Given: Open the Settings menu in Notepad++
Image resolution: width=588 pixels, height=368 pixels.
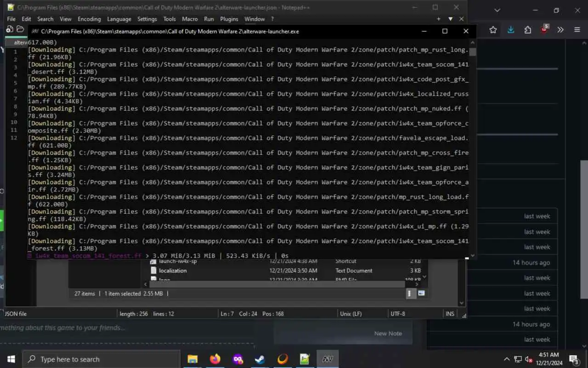Looking at the screenshot, I should (147, 19).
